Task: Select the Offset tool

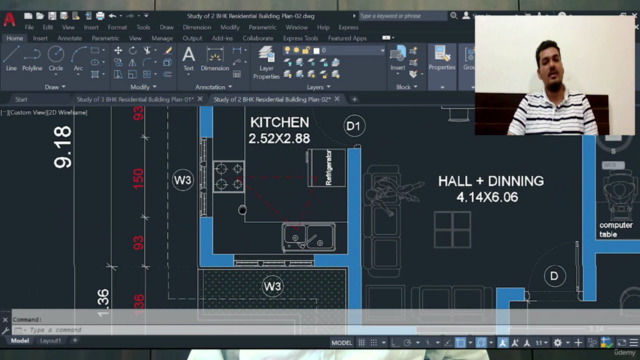Action: point(168,74)
